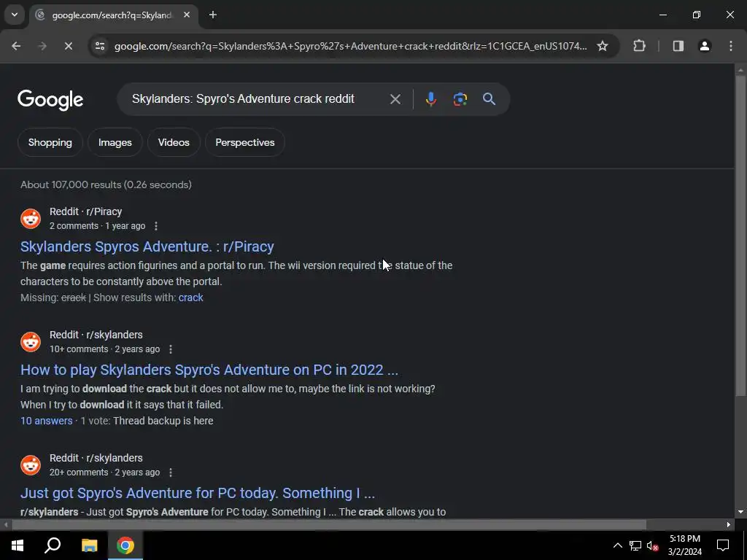This screenshot has width=747, height=560.
Task: Open the Chrome profile icon
Action: click(705, 46)
